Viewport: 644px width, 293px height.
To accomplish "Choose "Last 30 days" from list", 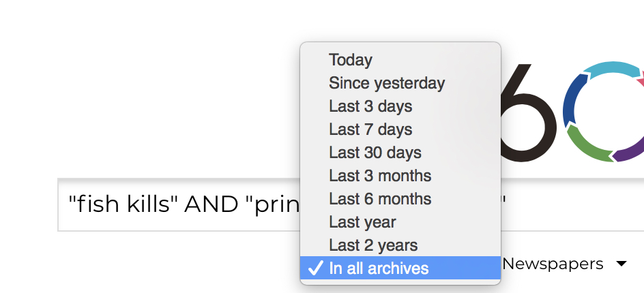I will [375, 153].
